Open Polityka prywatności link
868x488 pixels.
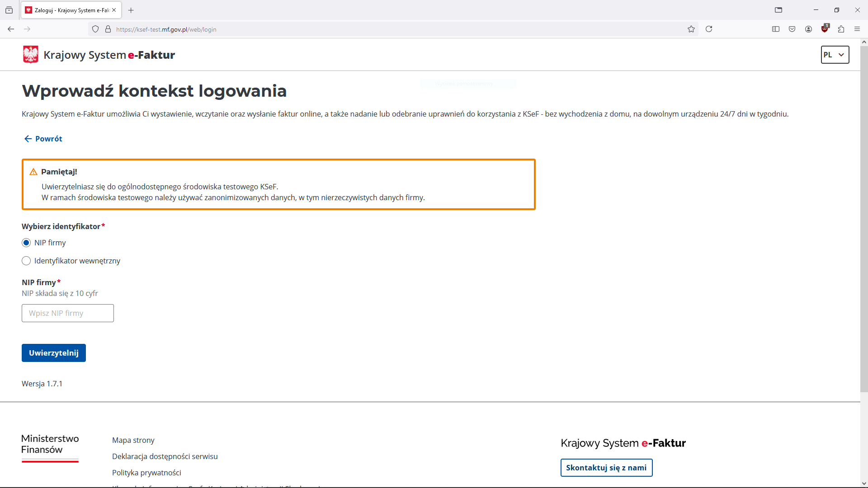[146, 473]
